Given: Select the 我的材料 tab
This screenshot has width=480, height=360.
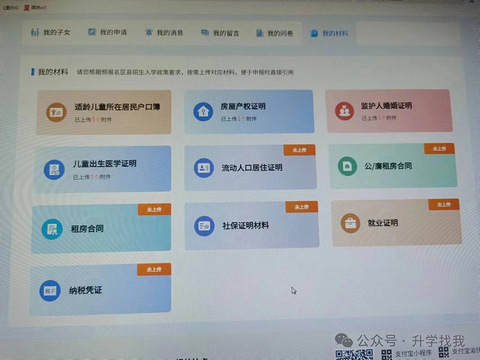Looking at the screenshot, I should point(329,33).
